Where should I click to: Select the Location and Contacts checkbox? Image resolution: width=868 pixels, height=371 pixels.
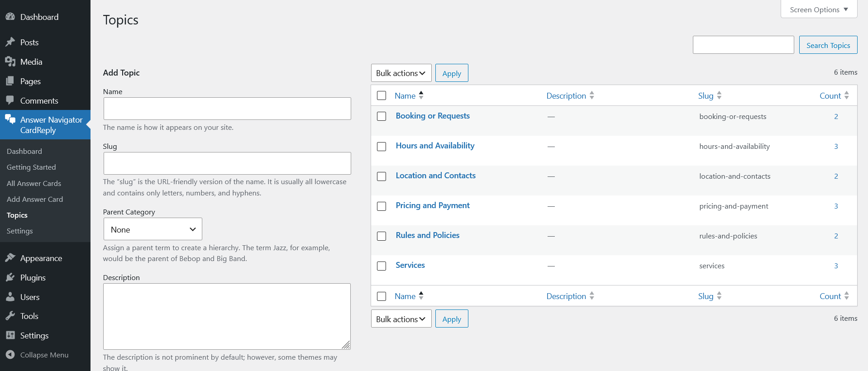(x=382, y=176)
